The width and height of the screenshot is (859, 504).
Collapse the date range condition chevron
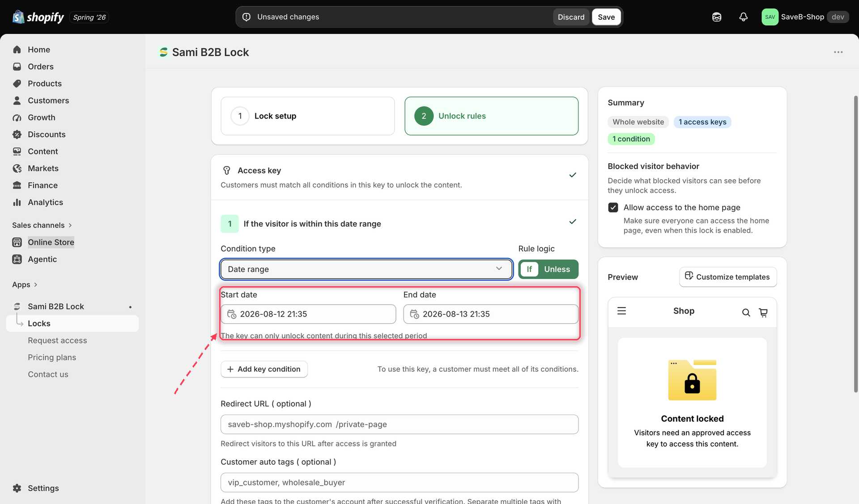572,222
